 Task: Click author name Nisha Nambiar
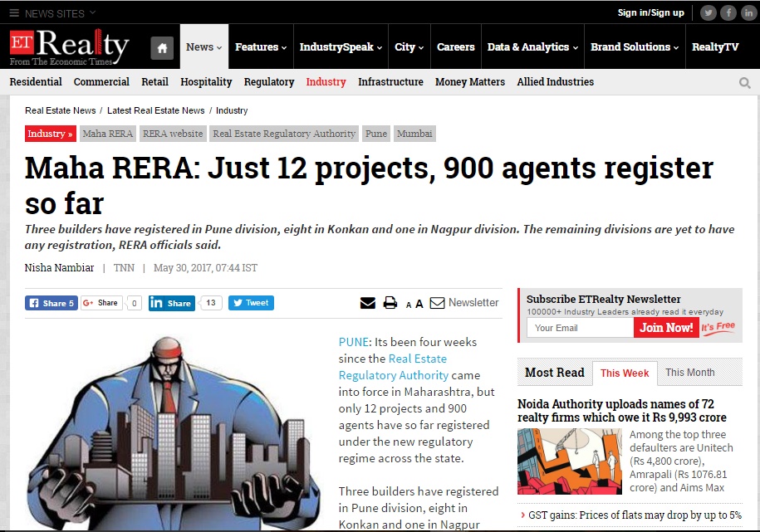click(x=59, y=267)
